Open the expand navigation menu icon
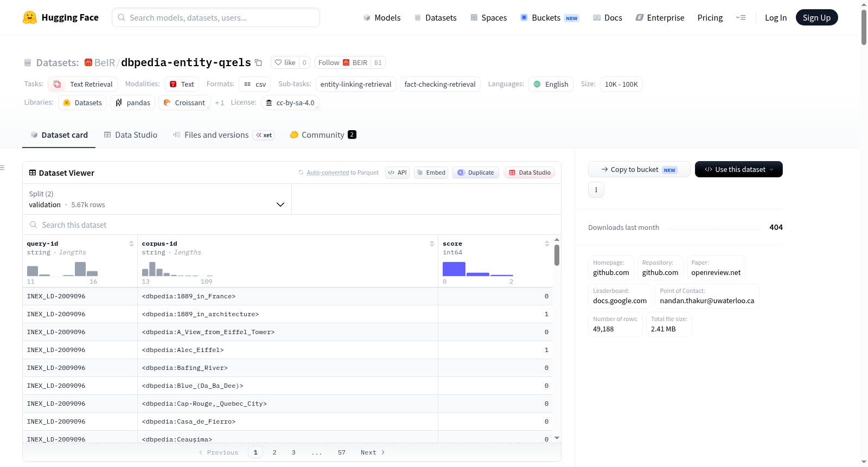This screenshot has width=868, height=467. [741, 17]
